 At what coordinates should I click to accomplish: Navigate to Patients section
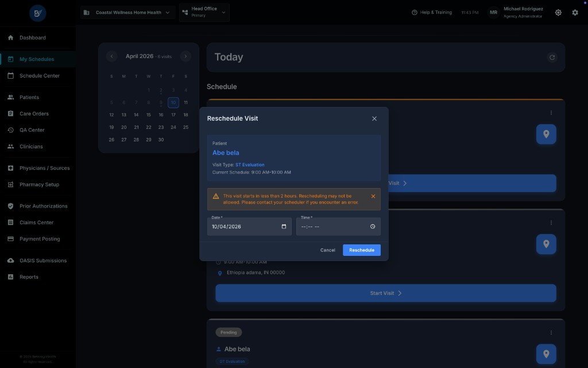click(37, 97)
